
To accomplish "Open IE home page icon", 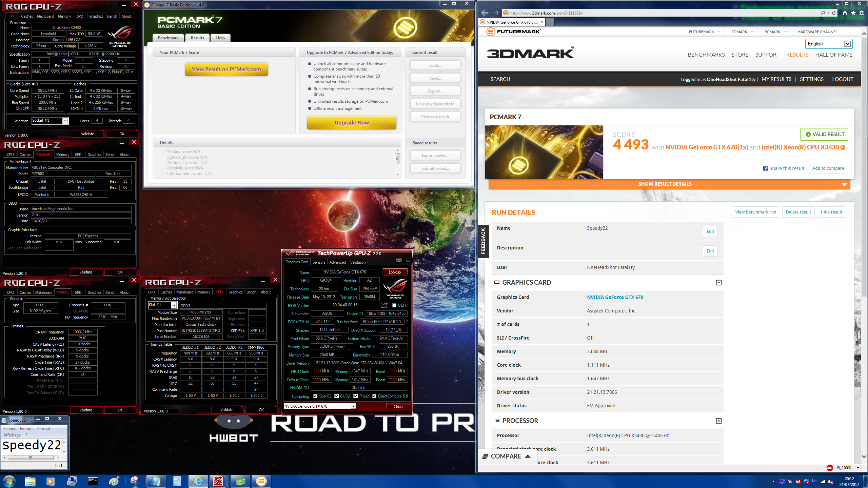I will point(845,13).
